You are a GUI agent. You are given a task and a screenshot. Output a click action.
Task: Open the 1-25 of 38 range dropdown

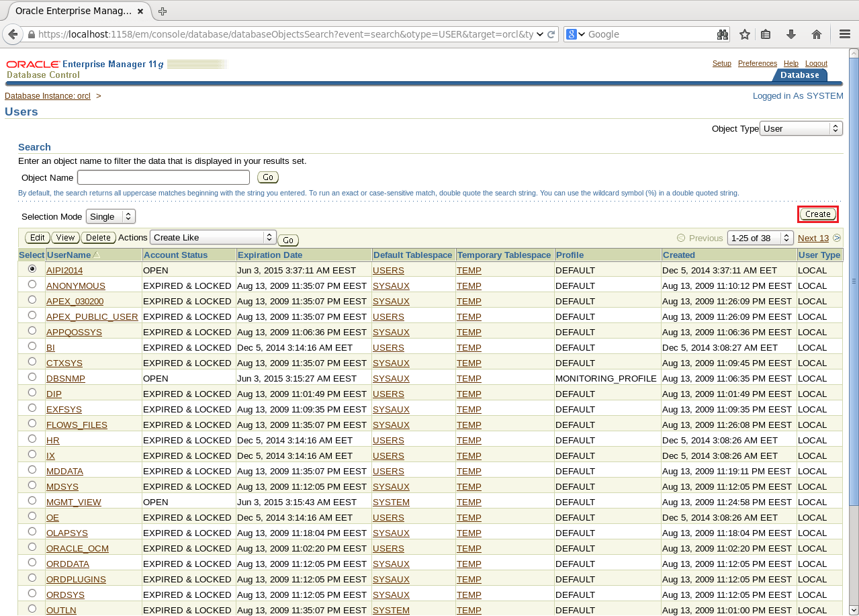click(760, 238)
